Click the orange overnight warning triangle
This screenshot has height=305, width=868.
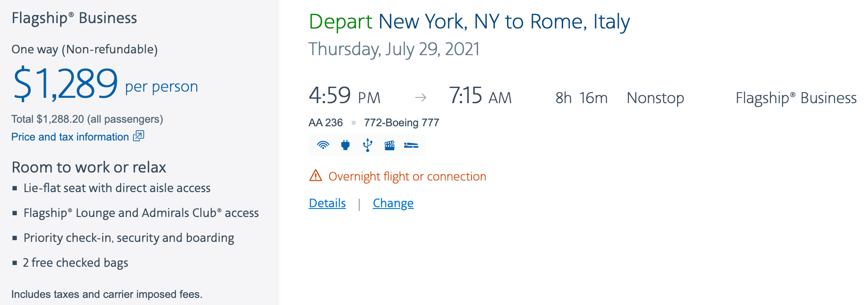click(x=316, y=176)
